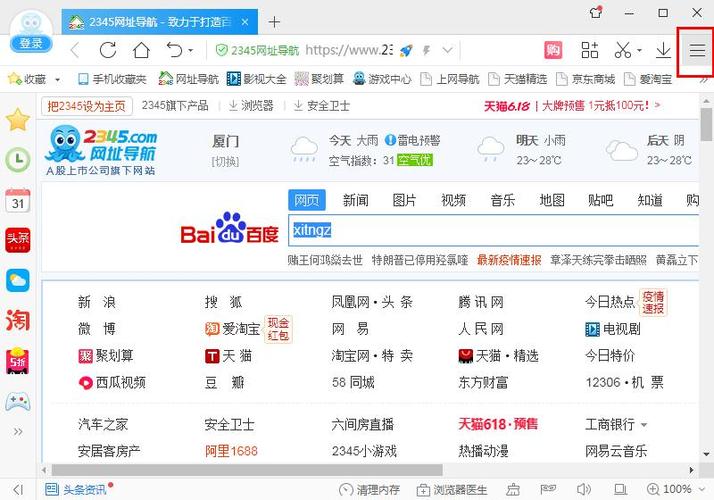714x500 pixels.
Task: Click the back navigation arrow
Action: (75, 50)
